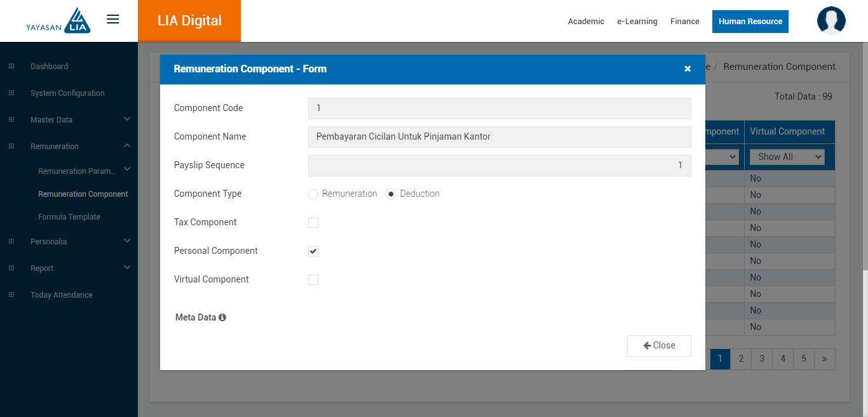Click the Yayasan LIA logo
This screenshot has width=868, height=417.
click(58, 21)
